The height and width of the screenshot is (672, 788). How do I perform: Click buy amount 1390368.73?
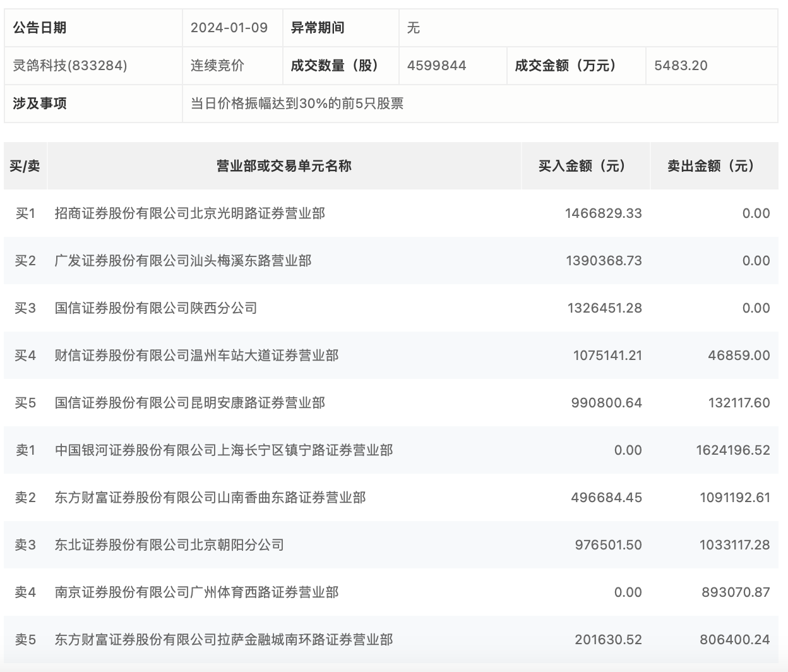(604, 261)
